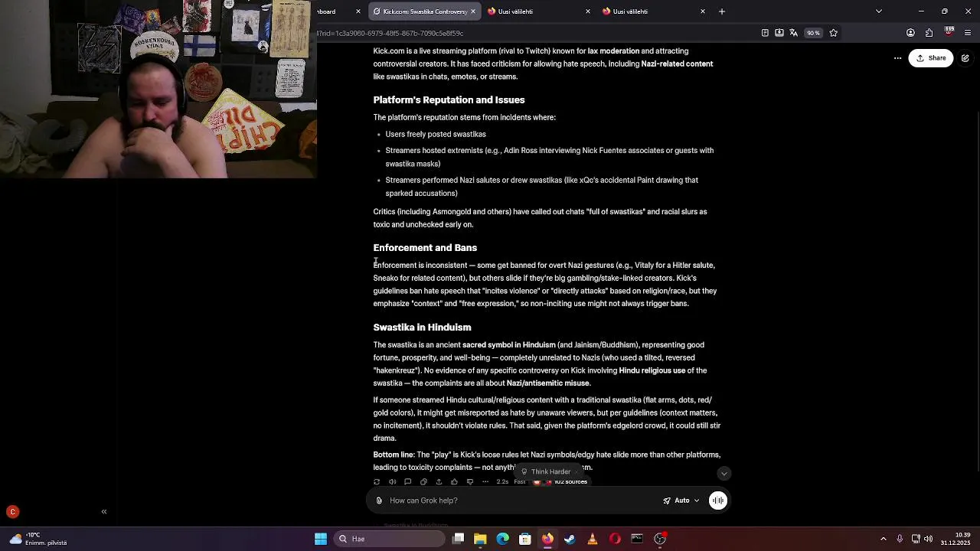
Task: Close the Kick.com Swastika Controversy tab
Action: [x=472, y=11]
